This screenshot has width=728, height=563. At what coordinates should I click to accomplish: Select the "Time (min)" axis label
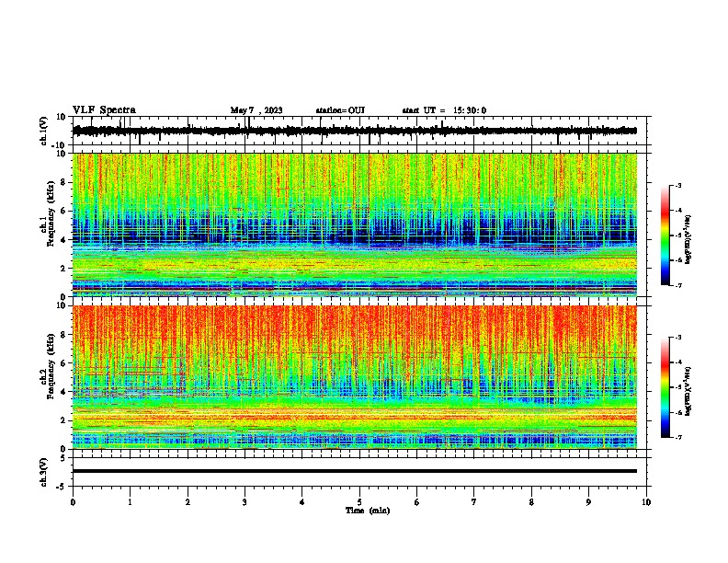click(368, 511)
